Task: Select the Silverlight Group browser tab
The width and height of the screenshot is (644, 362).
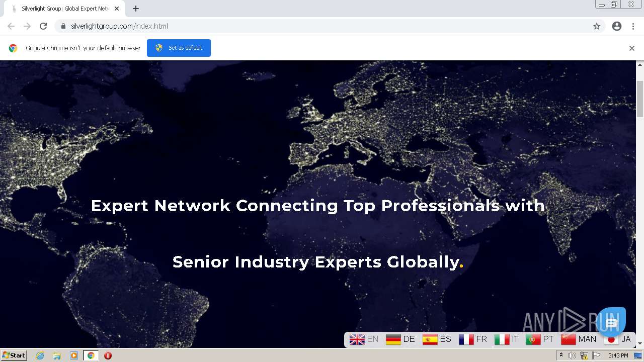Action: point(64,9)
